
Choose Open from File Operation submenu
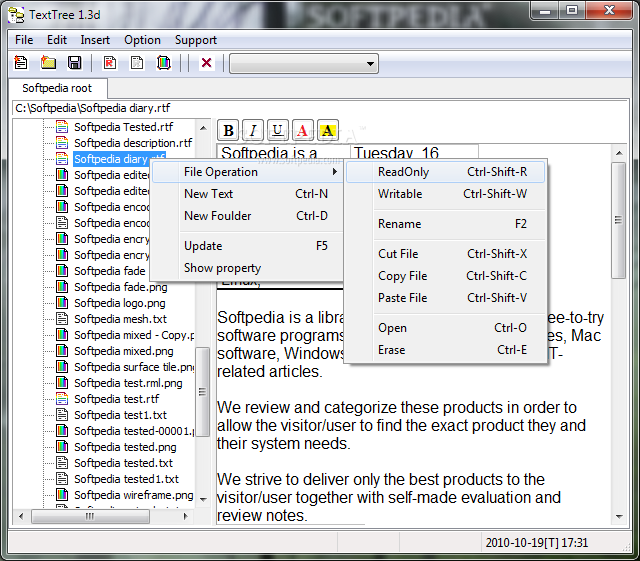pyautogui.click(x=445, y=328)
